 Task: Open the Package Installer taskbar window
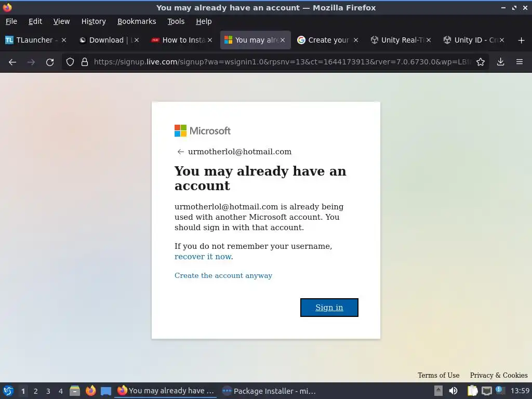coord(269,391)
